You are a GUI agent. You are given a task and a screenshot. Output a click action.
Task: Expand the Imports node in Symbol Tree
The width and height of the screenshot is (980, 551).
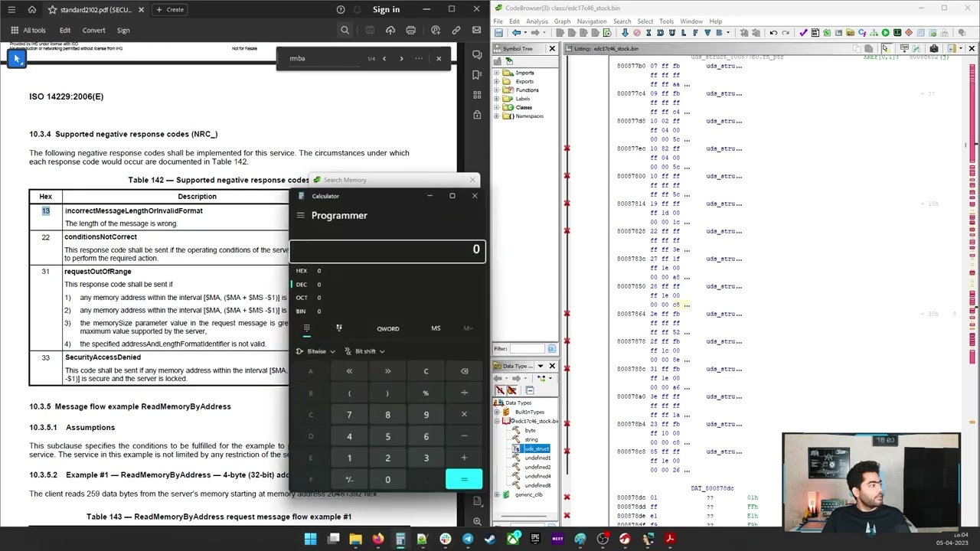(496, 73)
